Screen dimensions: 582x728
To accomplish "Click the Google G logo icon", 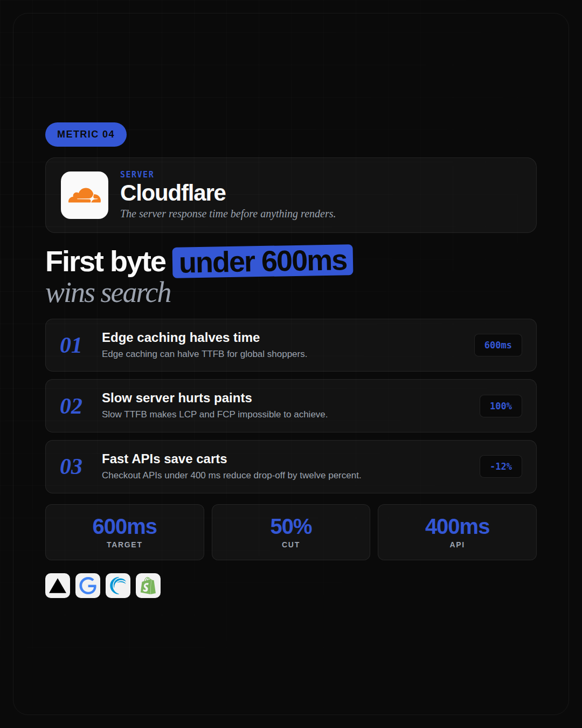I will pos(88,586).
